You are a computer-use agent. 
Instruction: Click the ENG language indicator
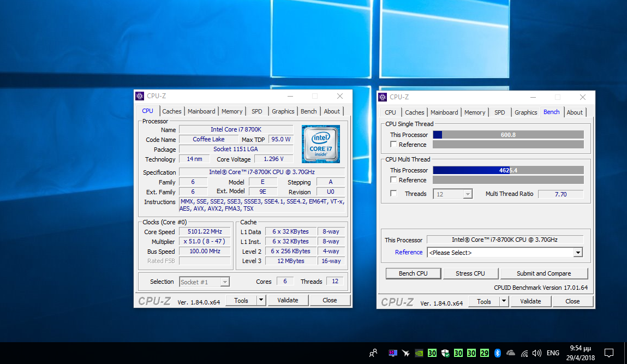point(553,353)
